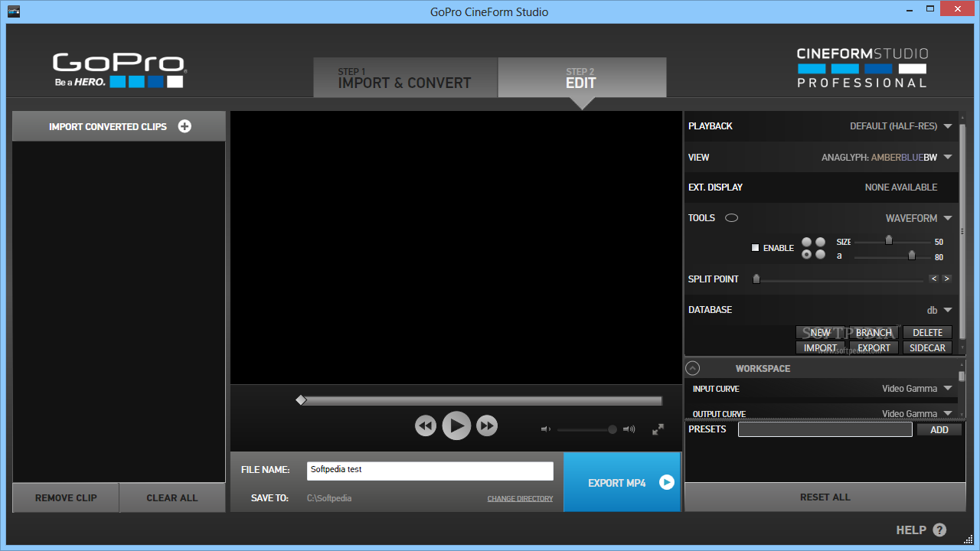Click the Remove Clip button

[66, 497]
